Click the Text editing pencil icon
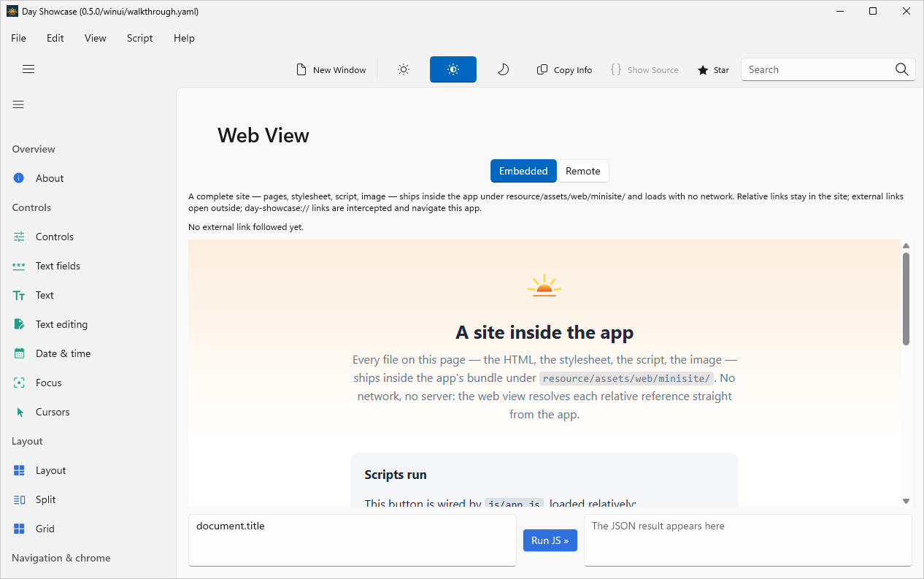 (x=19, y=324)
